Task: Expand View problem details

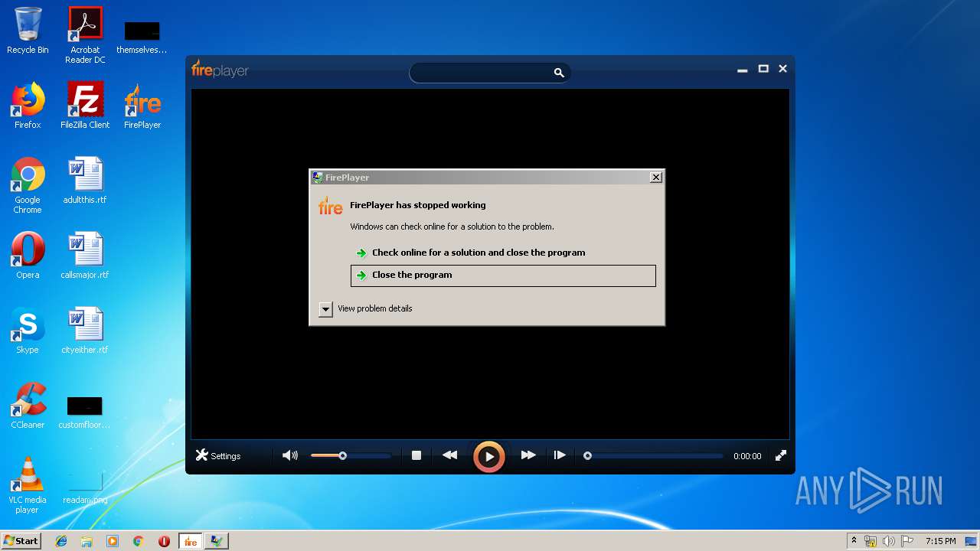Action: pyautogui.click(x=366, y=308)
